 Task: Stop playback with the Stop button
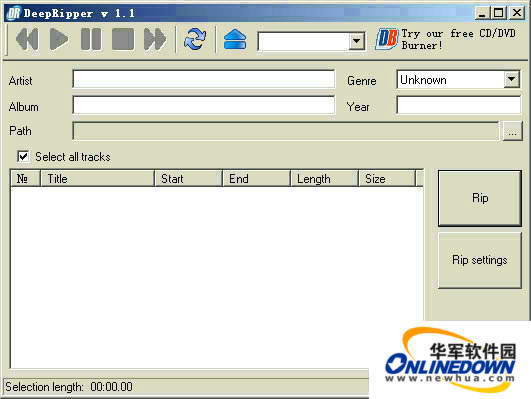[123, 39]
